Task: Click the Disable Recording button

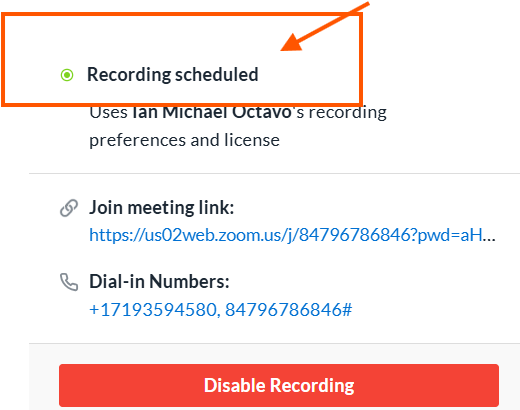Action: tap(279, 385)
